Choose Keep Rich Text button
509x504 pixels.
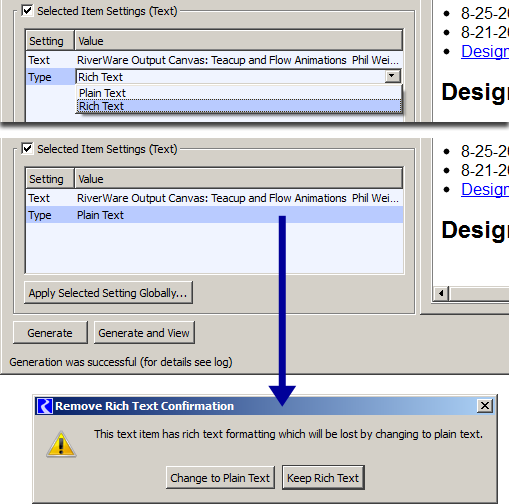click(323, 478)
